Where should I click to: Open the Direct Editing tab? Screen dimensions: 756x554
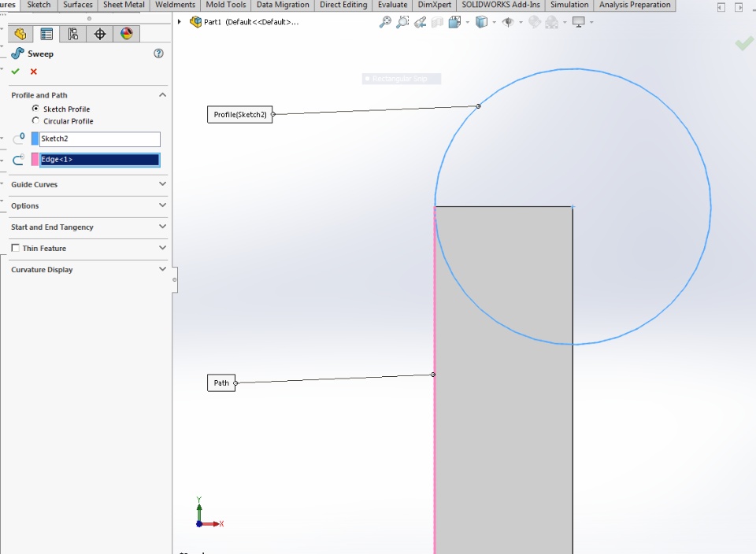tap(343, 5)
